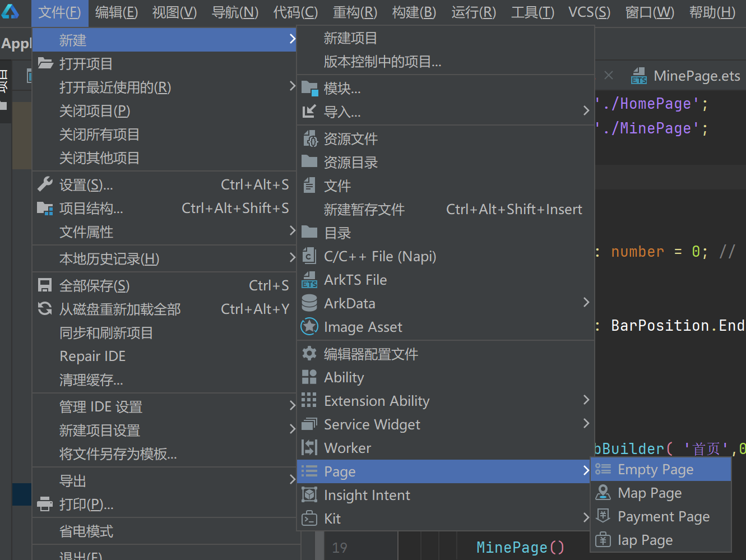This screenshot has height=560, width=746.
Task: Click the import arrow icon beside 导入...
Action: [x=309, y=112]
